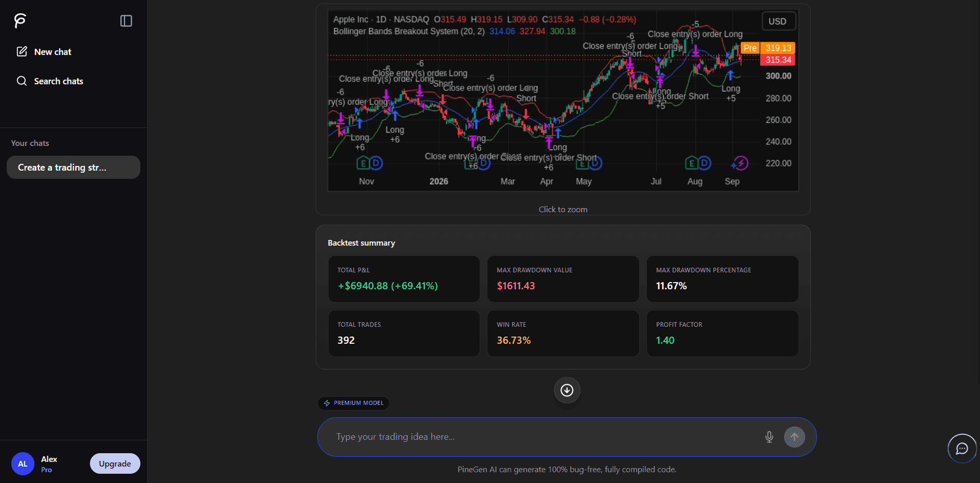Click the Premium Model badge
980x483 pixels.
click(353, 403)
